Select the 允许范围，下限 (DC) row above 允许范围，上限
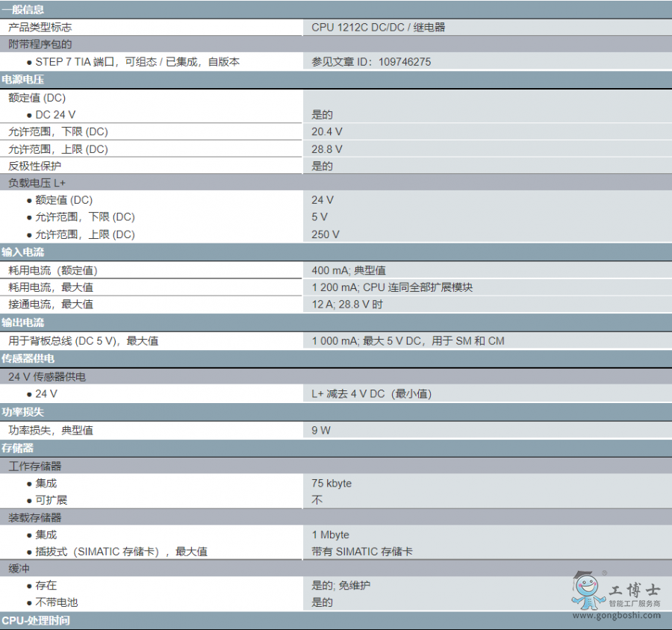Screen dimensions: 672x630 (57, 131)
